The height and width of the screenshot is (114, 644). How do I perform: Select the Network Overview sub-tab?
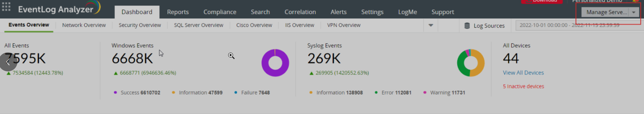[84, 25]
